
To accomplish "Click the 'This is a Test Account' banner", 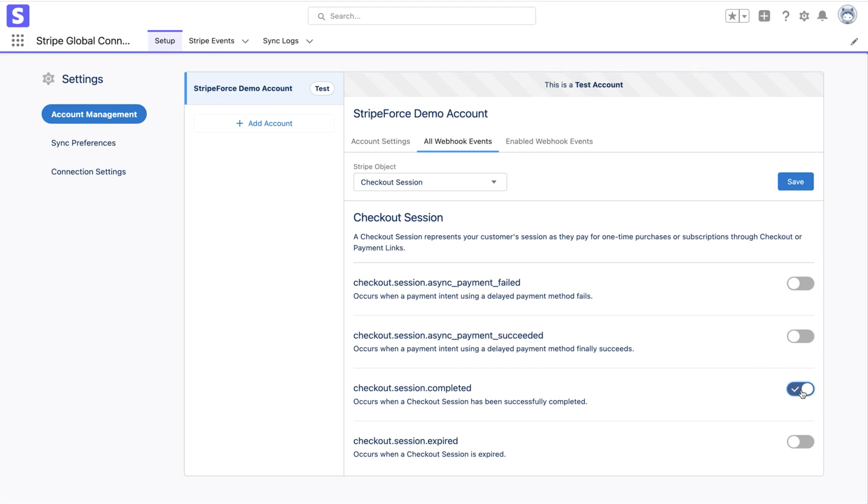I will click(x=584, y=85).
